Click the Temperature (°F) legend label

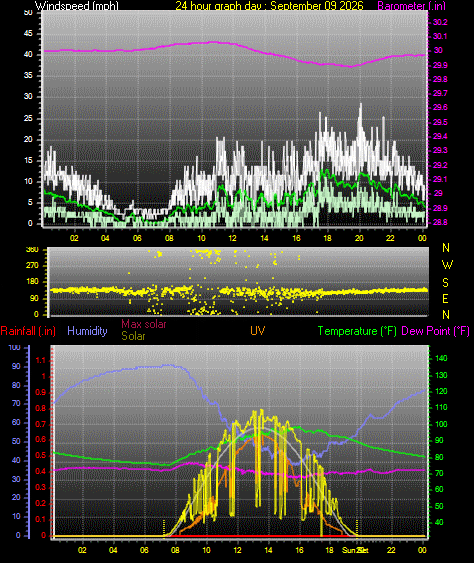tap(357, 331)
